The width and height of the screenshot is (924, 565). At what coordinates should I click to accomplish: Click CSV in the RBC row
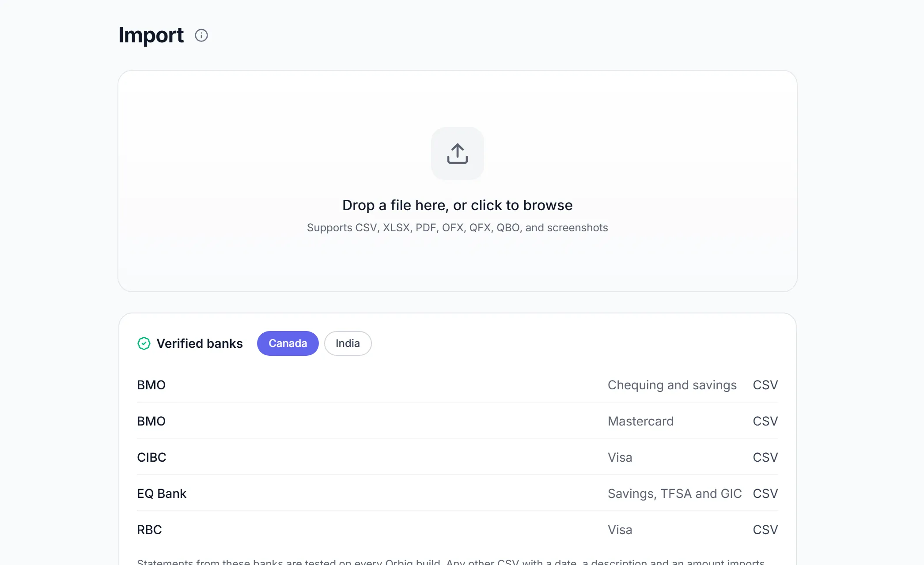click(x=765, y=530)
